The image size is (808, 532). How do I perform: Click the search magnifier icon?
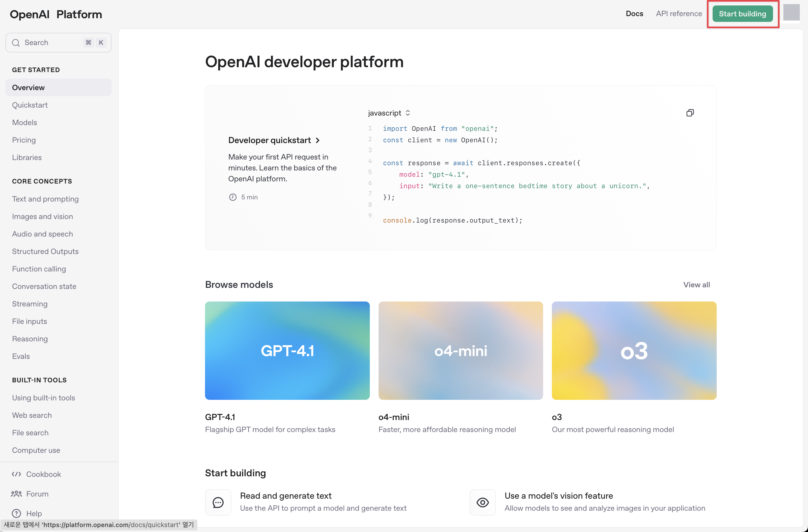(x=16, y=43)
